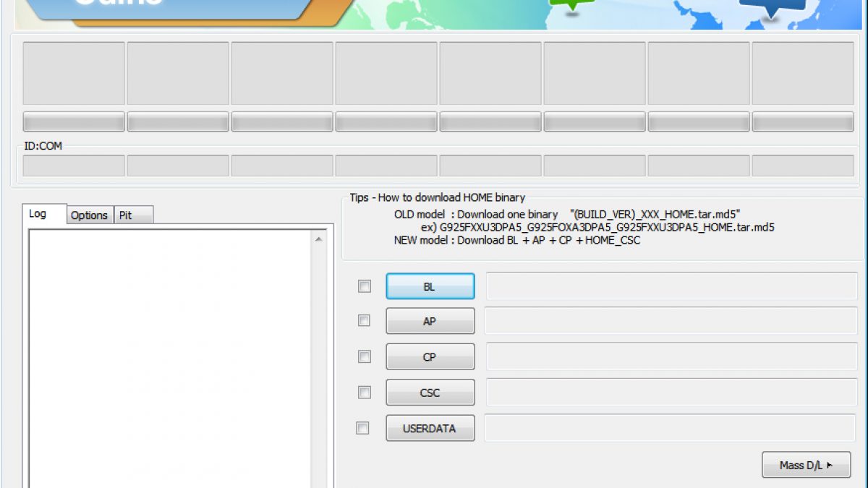Screen dimensions: 868x488
Task: Click the green location marker in banner
Action: pyautogui.click(x=573, y=5)
